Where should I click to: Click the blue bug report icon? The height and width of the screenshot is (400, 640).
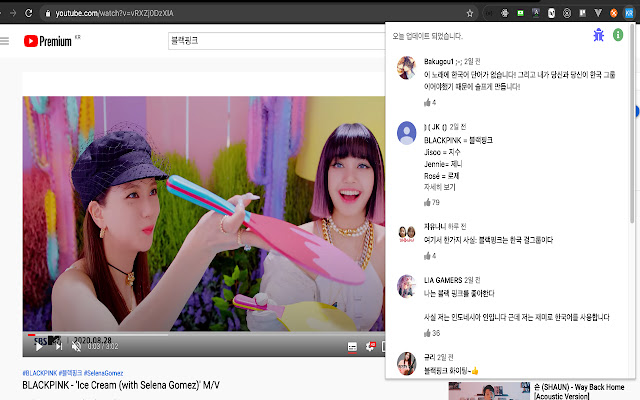(598, 35)
